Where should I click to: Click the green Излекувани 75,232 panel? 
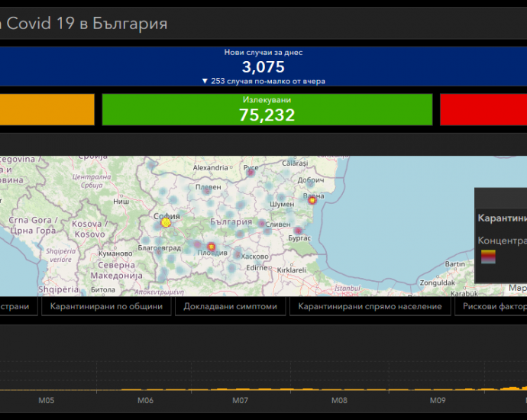[267, 109]
